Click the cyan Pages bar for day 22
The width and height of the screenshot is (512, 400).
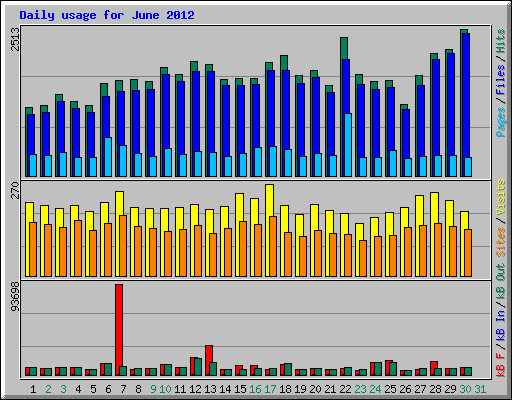[348, 145]
